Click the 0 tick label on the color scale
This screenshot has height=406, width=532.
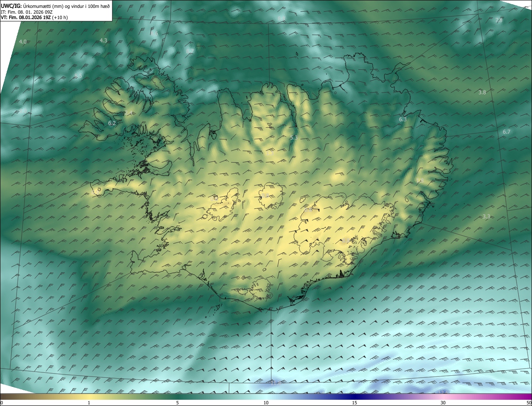click(x=2, y=403)
